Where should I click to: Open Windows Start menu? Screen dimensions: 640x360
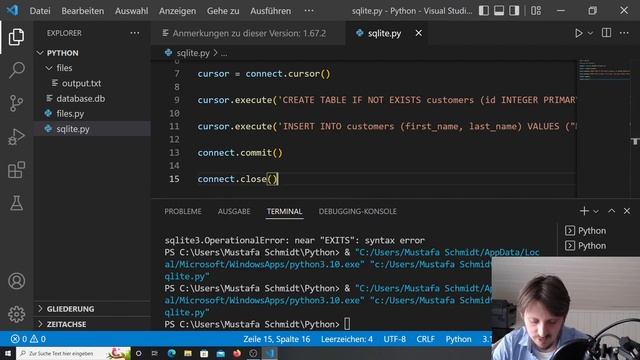(8, 353)
